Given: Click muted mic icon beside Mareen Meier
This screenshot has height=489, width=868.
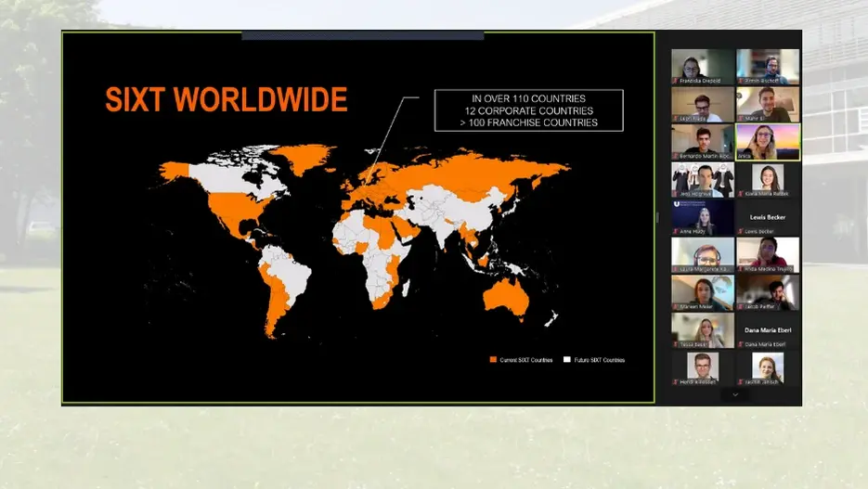Looking at the screenshot, I should pyautogui.click(x=675, y=306).
